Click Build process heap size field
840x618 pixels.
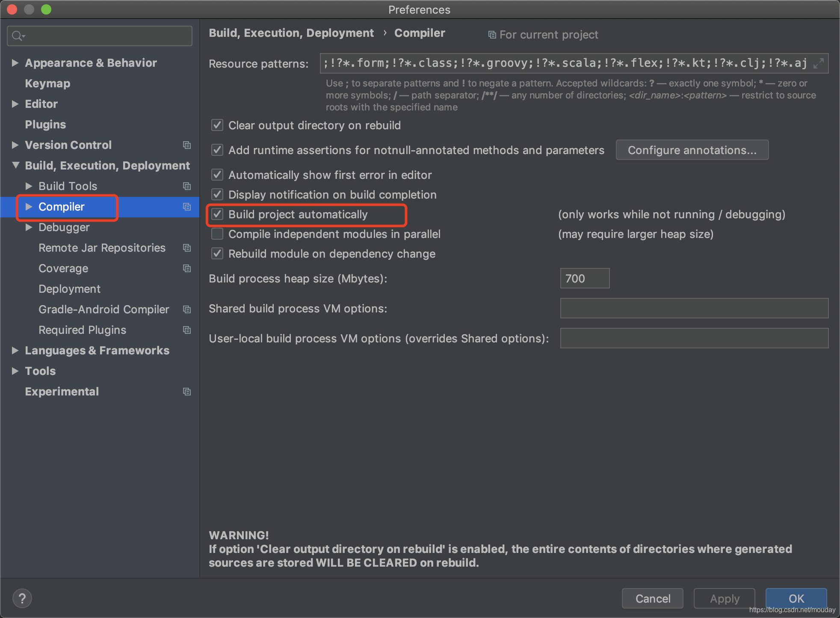[584, 279]
